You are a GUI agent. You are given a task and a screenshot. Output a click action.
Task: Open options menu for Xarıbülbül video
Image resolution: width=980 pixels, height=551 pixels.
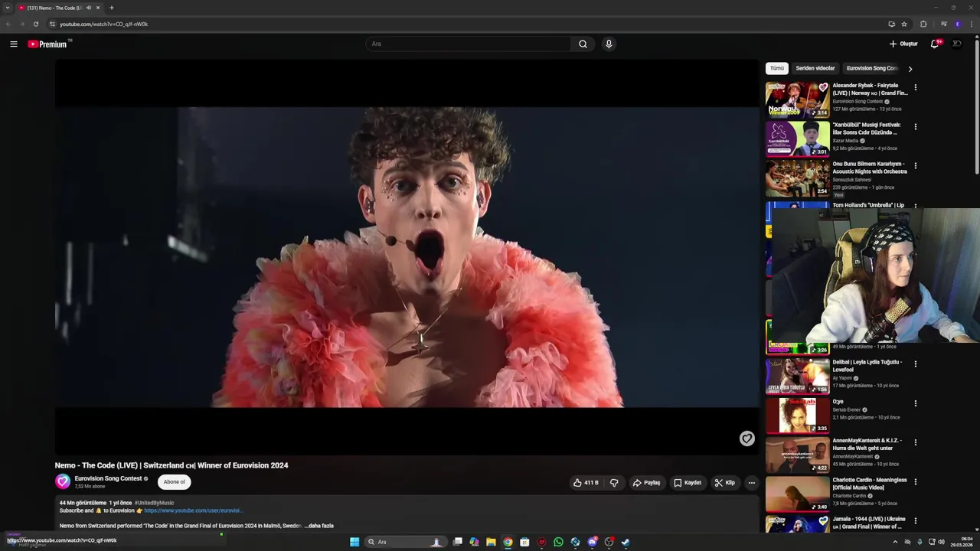[x=915, y=126]
